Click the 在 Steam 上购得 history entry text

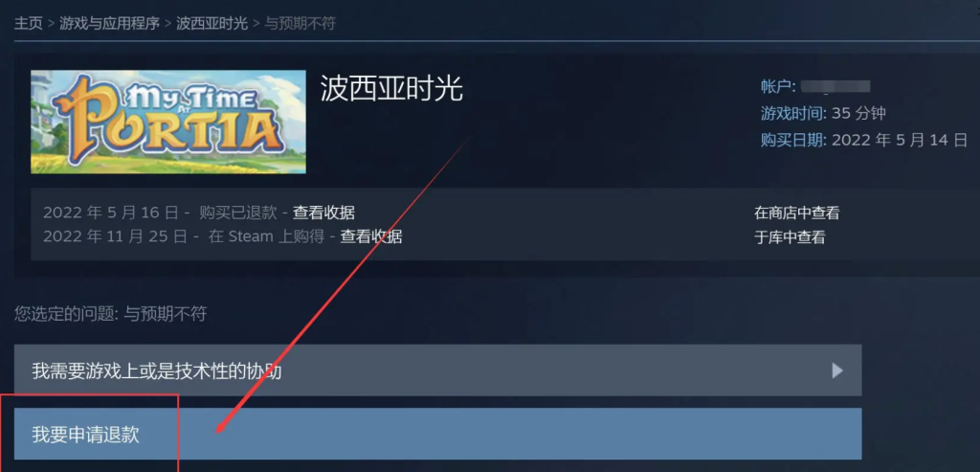(x=266, y=236)
